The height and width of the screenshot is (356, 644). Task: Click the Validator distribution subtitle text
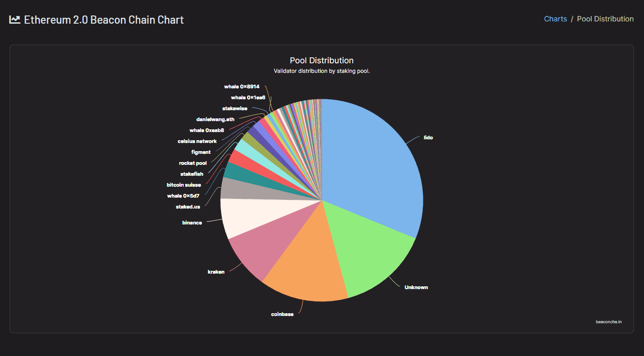[x=322, y=71]
